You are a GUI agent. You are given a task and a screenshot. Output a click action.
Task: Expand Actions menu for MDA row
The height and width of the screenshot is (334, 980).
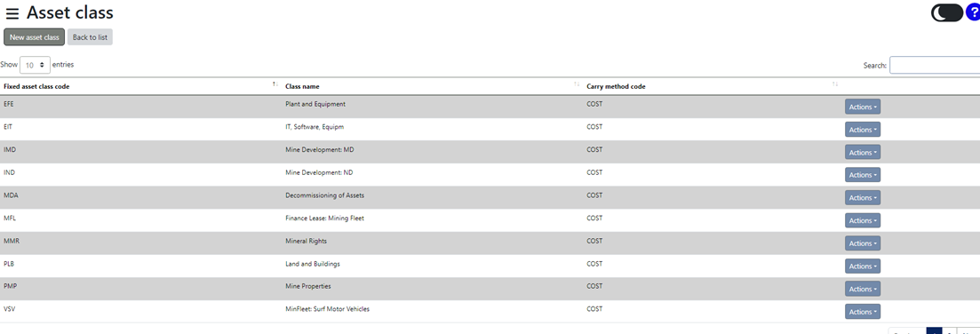point(863,198)
